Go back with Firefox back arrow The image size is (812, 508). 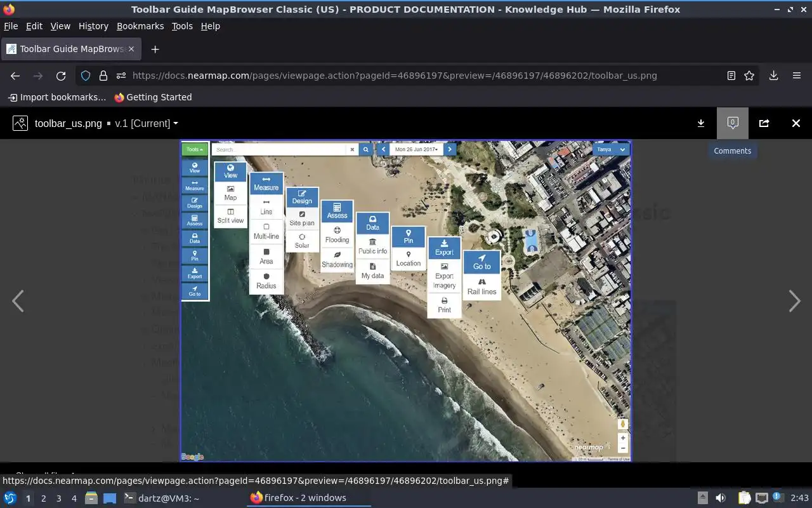tap(15, 76)
